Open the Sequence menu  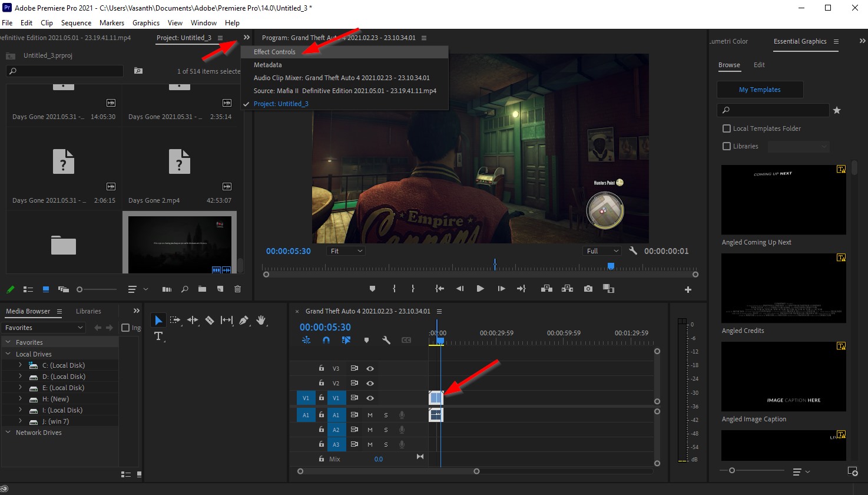[76, 23]
